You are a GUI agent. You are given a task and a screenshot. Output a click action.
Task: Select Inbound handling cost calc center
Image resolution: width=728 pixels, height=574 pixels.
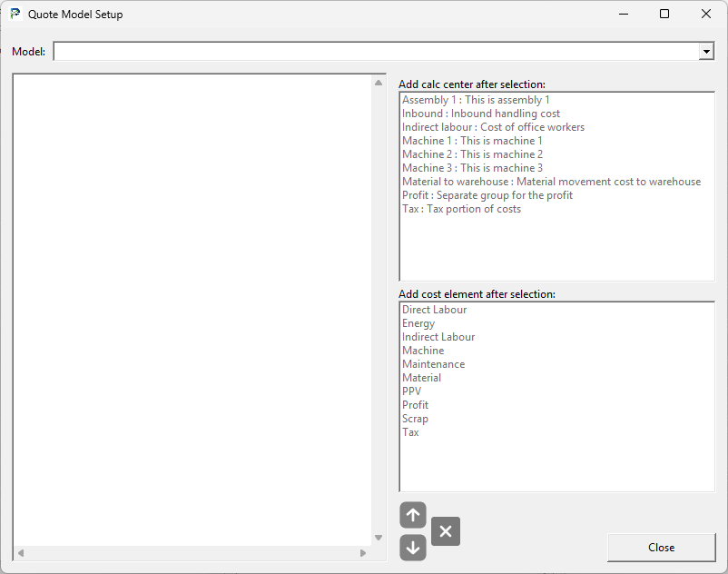tap(482, 113)
